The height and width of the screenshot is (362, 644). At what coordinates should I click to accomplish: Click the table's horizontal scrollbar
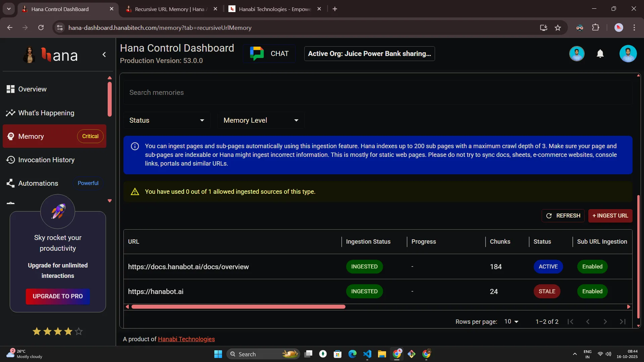coord(238,307)
